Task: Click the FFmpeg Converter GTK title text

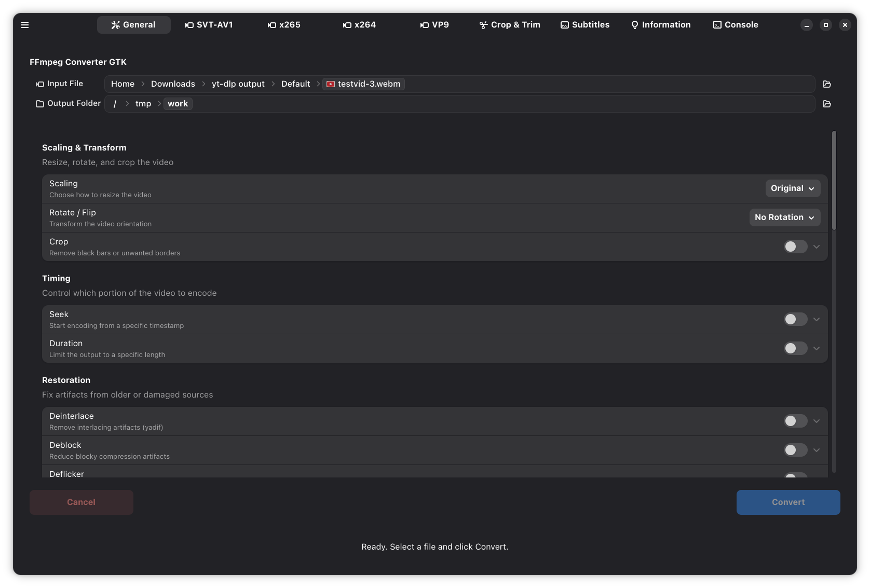Action: tap(78, 62)
